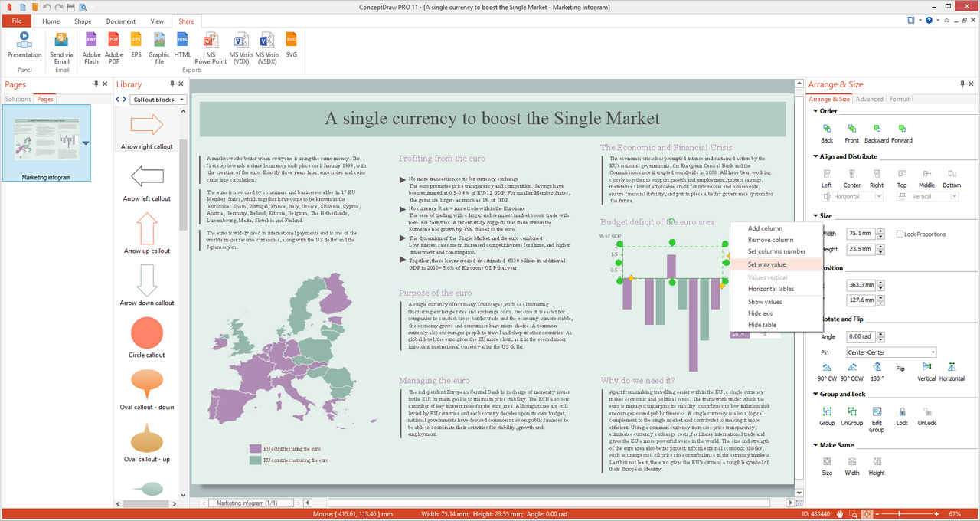Send document via Email
980x521 pixels.
[62, 47]
